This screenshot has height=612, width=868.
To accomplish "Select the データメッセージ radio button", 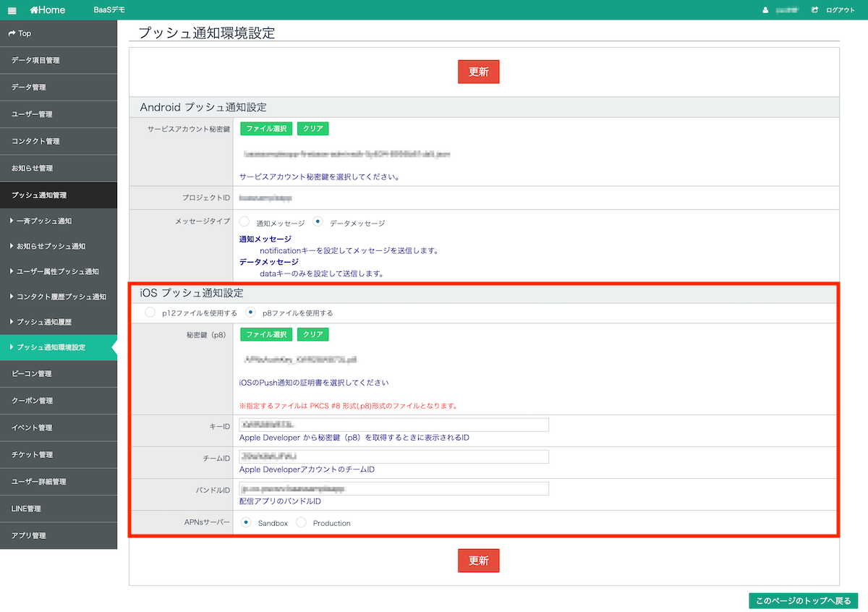I will [318, 222].
